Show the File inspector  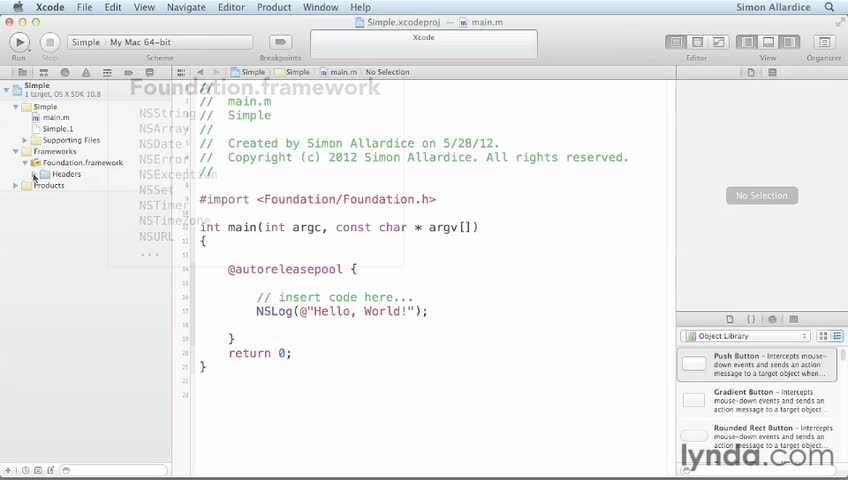(751, 72)
